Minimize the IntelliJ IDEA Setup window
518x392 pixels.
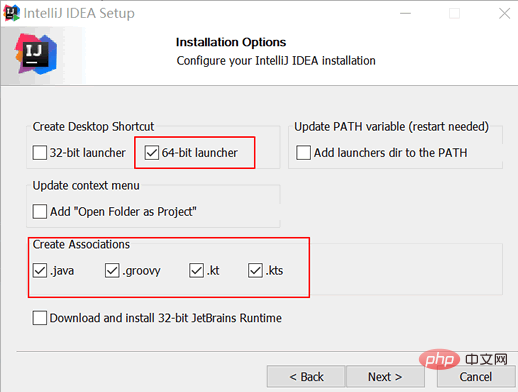[x=405, y=14]
